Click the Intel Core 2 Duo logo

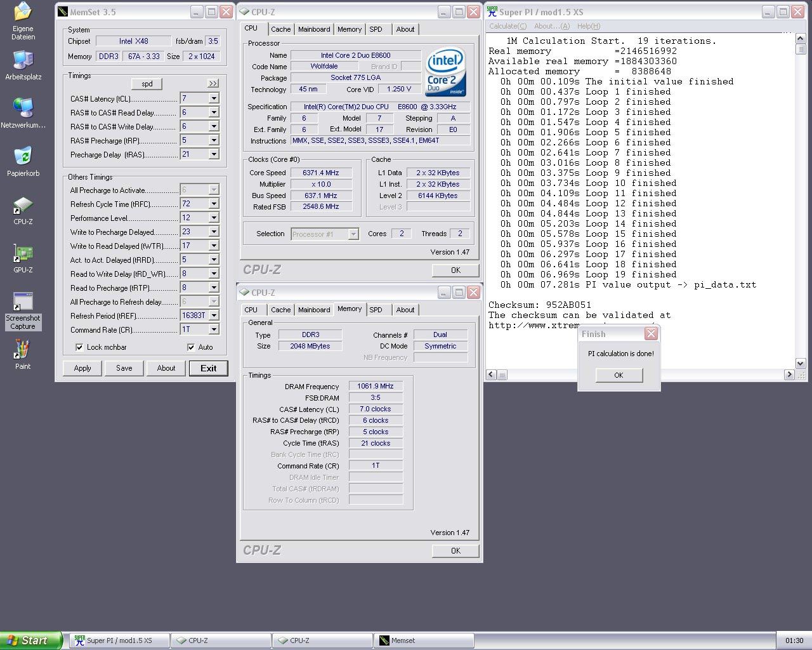click(x=447, y=72)
